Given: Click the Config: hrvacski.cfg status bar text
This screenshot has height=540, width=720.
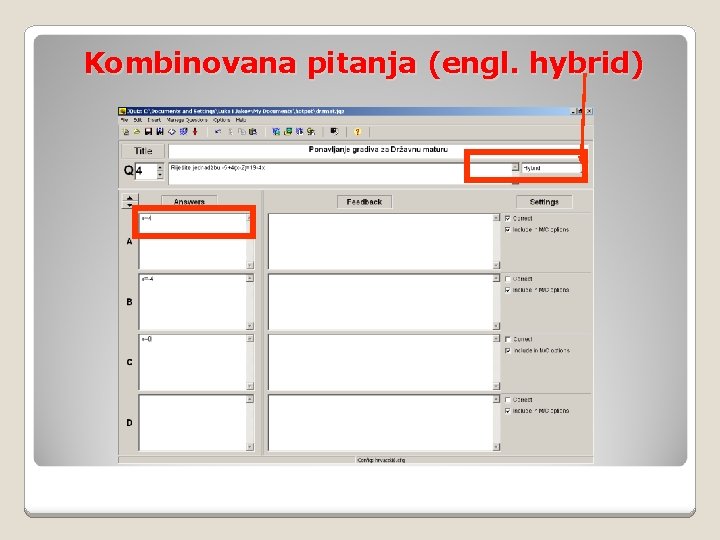Looking at the screenshot, I should (381, 460).
